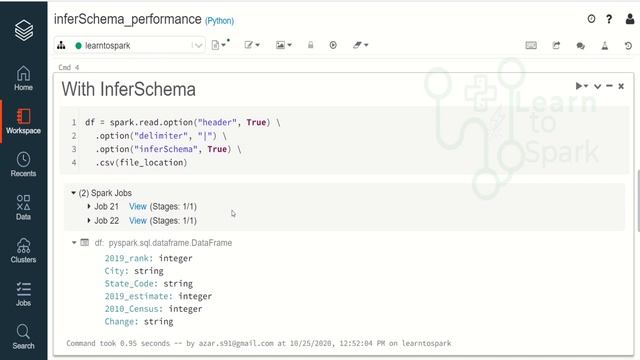The height and width of the screenshot is (360, 640).
Task: Click the clock icon in top right
Action: point(591,19)
